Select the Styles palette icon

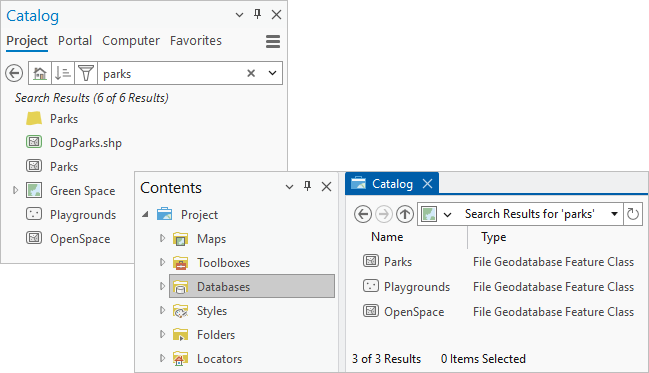(x=180, y=310)
